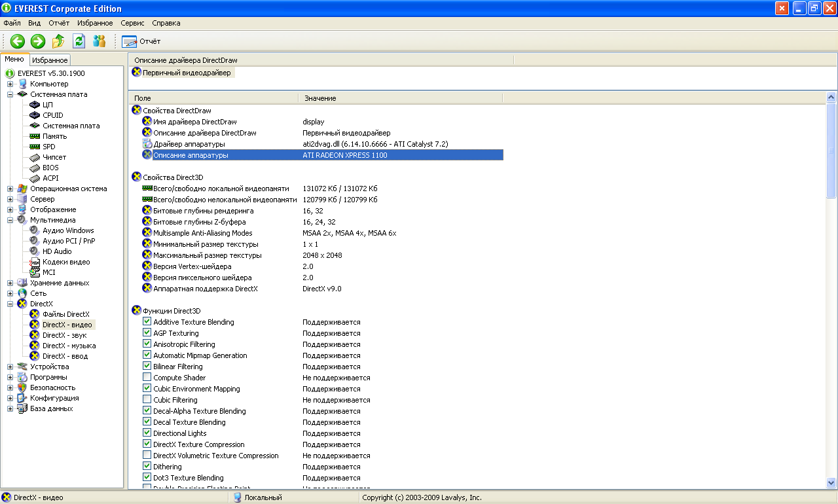The width and height of the screenshot is (838, 504).
Task: Expand the Компьютер tree node
Action: click(10, 84)
